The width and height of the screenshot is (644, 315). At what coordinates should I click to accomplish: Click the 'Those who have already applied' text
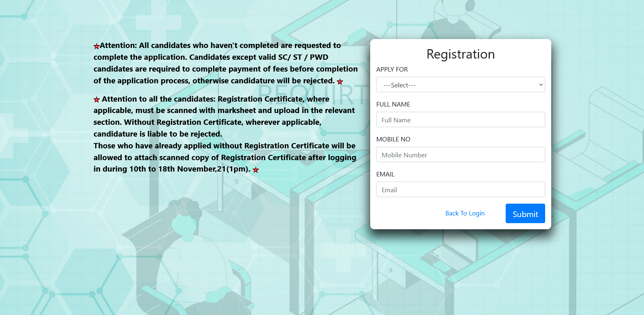[225, 157]
